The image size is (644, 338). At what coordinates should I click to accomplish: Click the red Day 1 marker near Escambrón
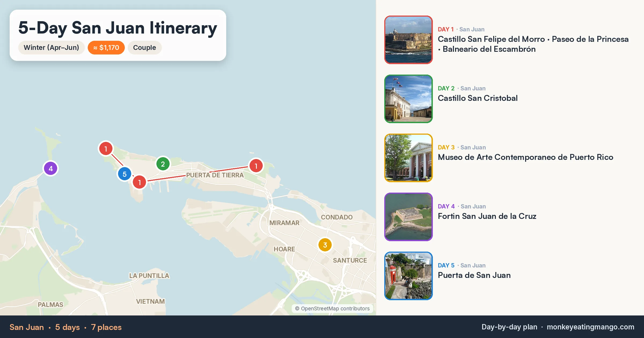point(256,166)
